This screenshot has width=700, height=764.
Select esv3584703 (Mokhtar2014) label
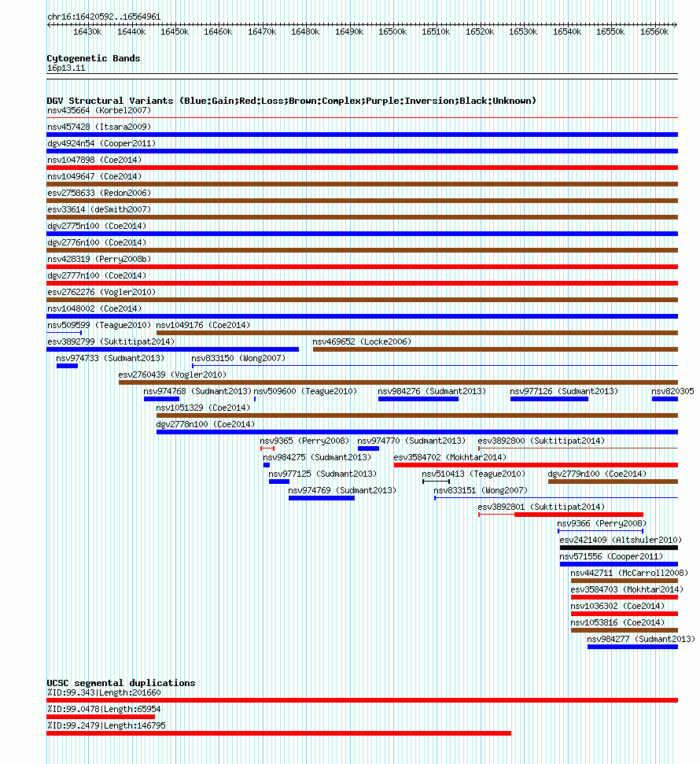click(x=627, y=591)
